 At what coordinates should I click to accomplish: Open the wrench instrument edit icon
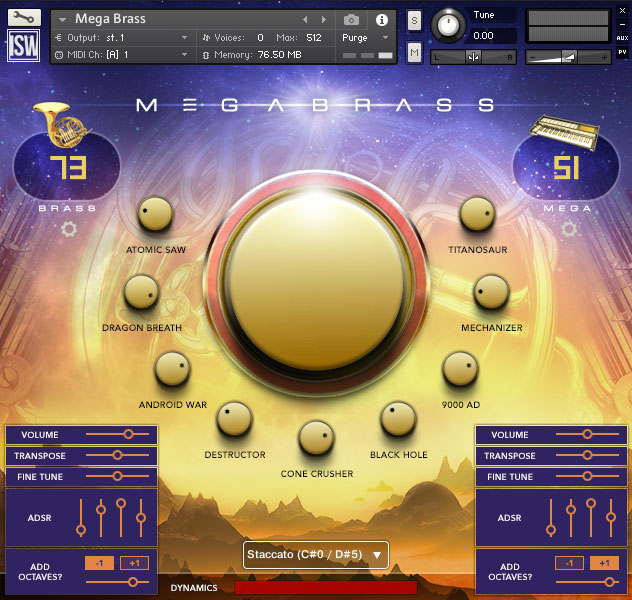tap(24, 17)
